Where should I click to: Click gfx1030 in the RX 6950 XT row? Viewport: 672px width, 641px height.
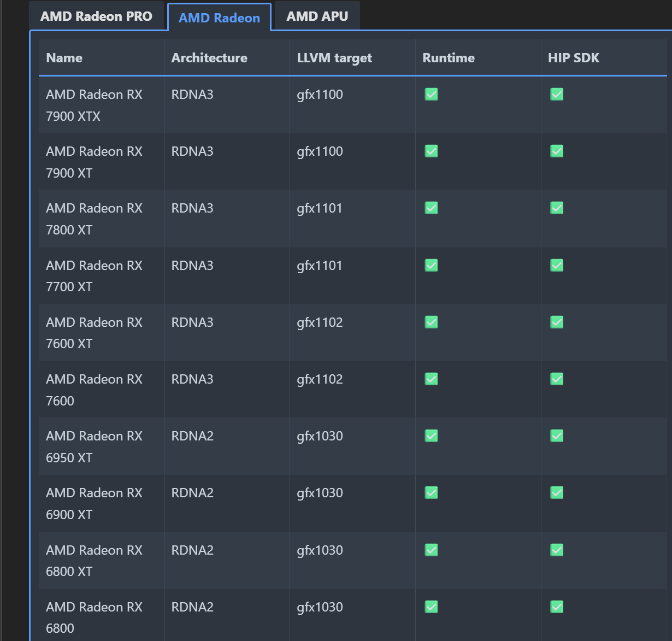pyautogui.click(x=320, y=436)
